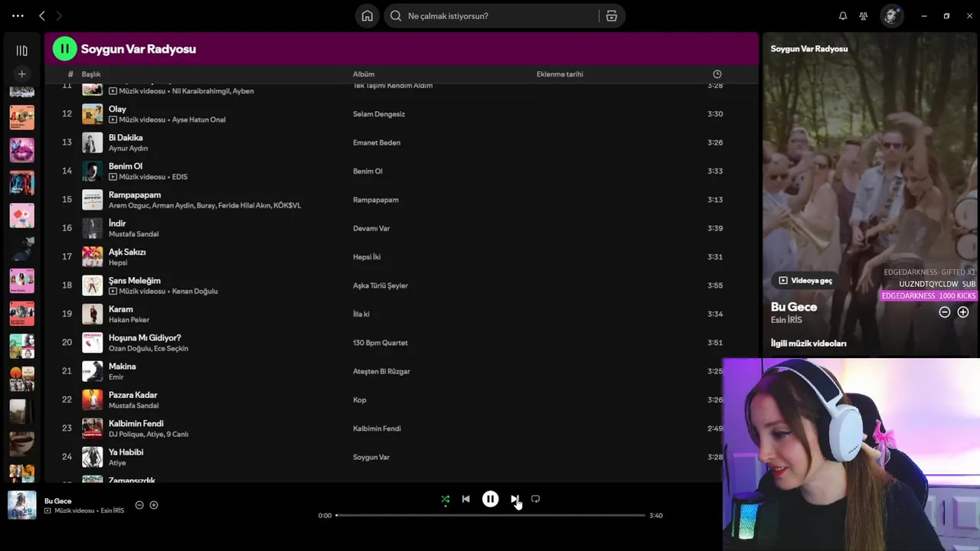Expand Your Library sidebar icon
Image resolution: width=980 pixels, height=551 pixels.
point(21,51)
